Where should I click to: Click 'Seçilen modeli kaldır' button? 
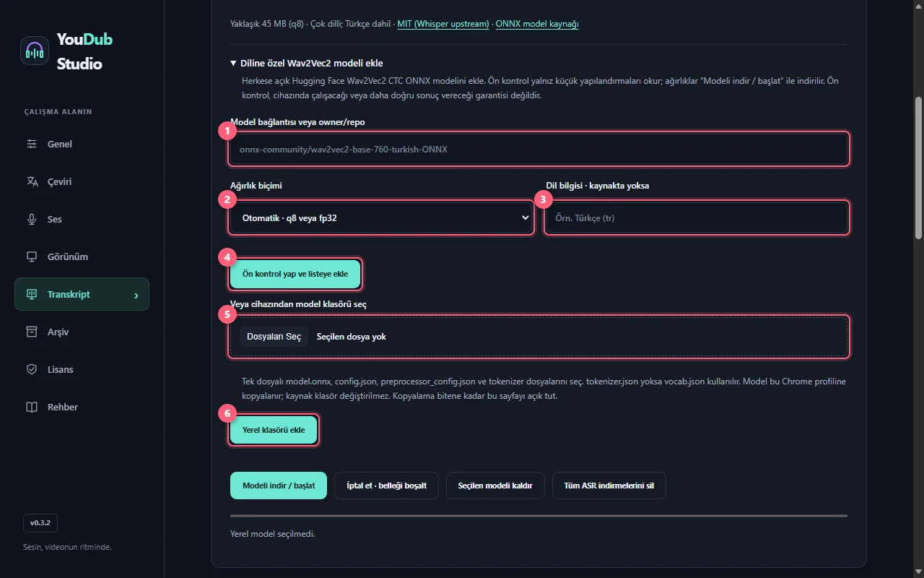pos(495,486)
